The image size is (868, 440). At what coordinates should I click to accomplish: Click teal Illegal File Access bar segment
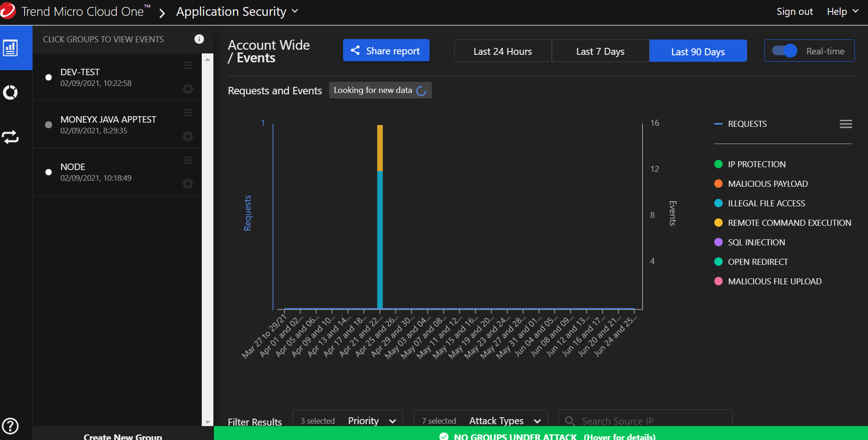380,239
